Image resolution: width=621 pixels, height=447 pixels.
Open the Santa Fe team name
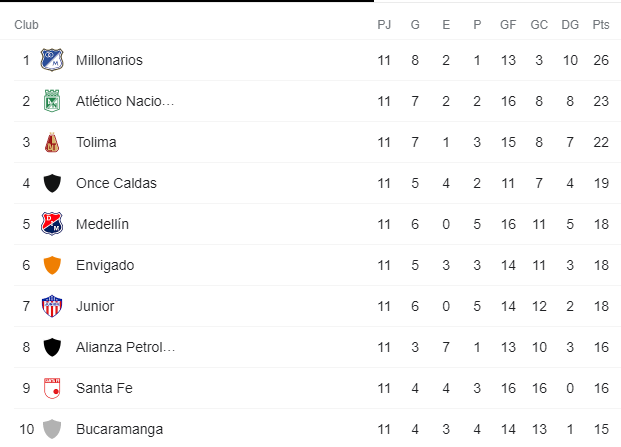pyautogui.click(x=104, y=388)
